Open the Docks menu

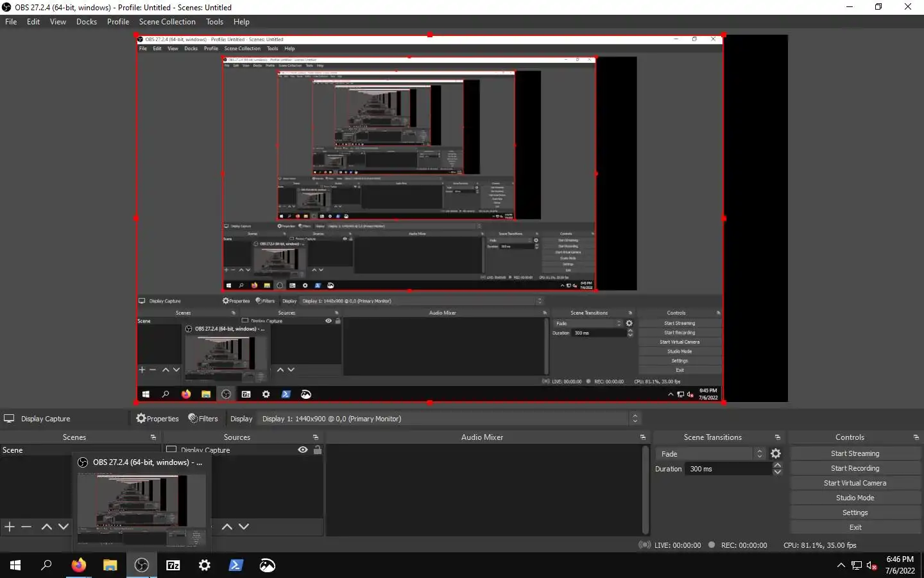tap(87, 22)
